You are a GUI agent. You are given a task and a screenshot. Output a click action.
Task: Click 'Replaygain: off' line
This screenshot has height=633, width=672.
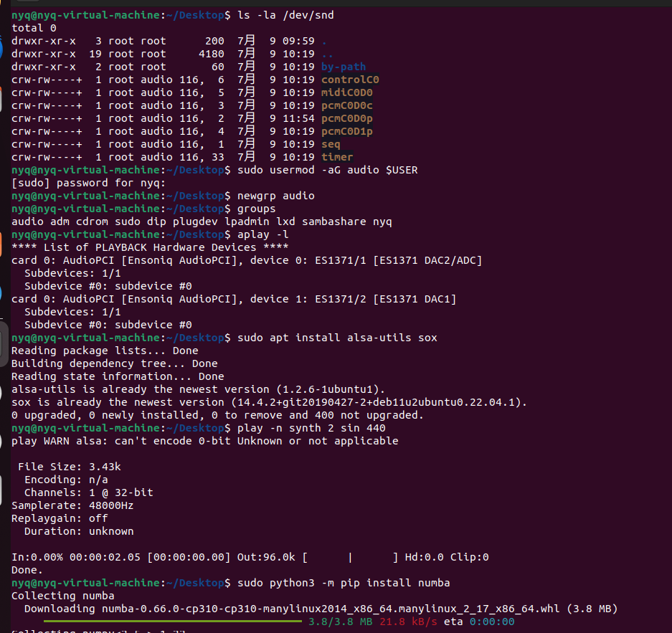[60, 518]
